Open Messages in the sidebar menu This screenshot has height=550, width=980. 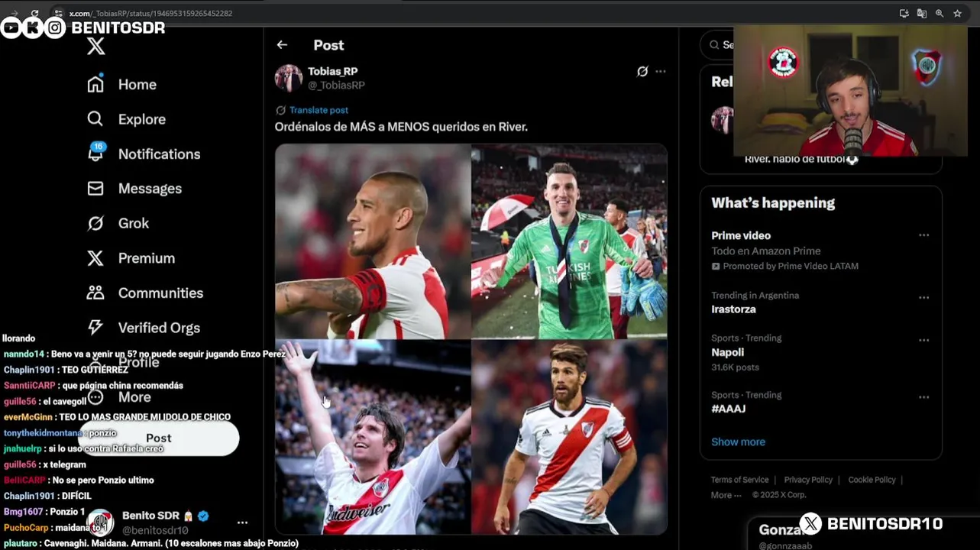pyautogui.click(x=150, y=189)
